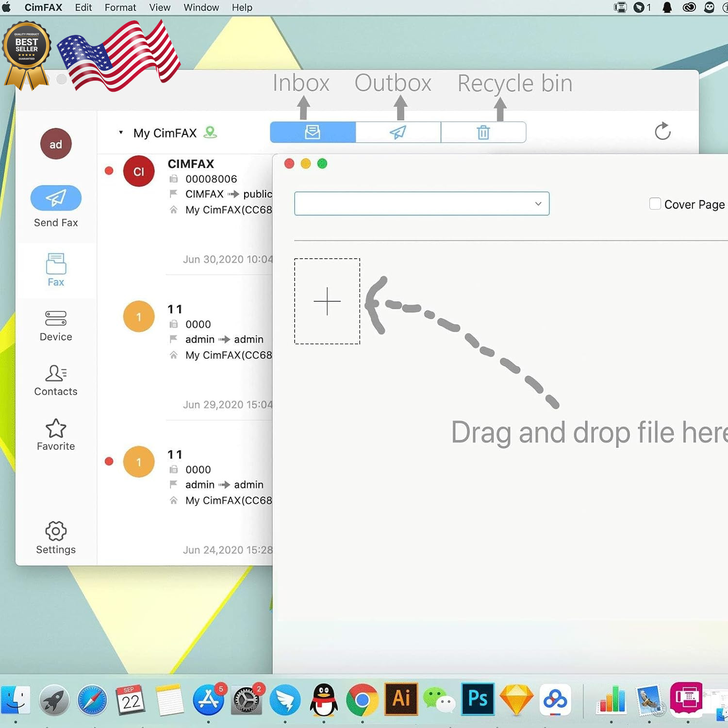
Task: Open Contacts in the sidebar
Action: pyautogui.click(x=56, y=381)
